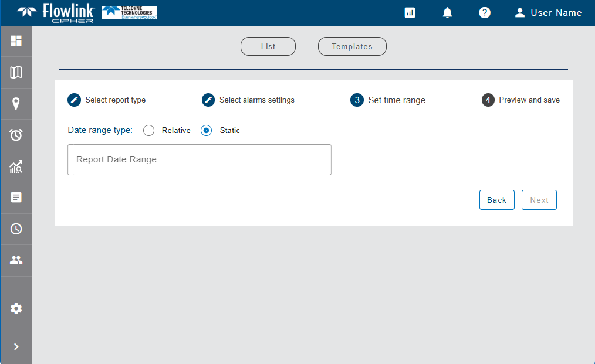Click the Back button

pos(496,200)
